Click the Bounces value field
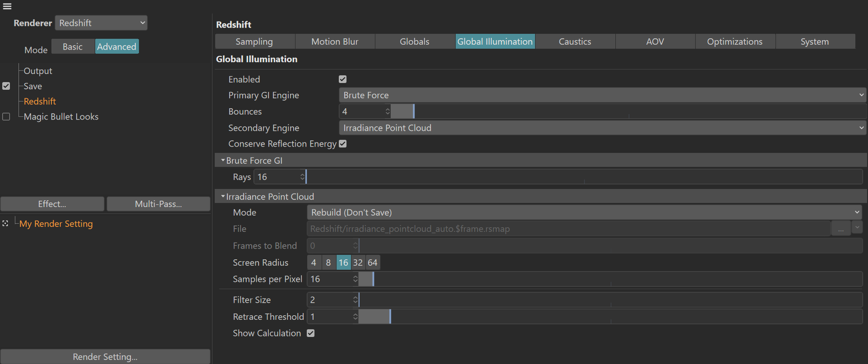This screenshot has width=868, height=364. (361, 111)
